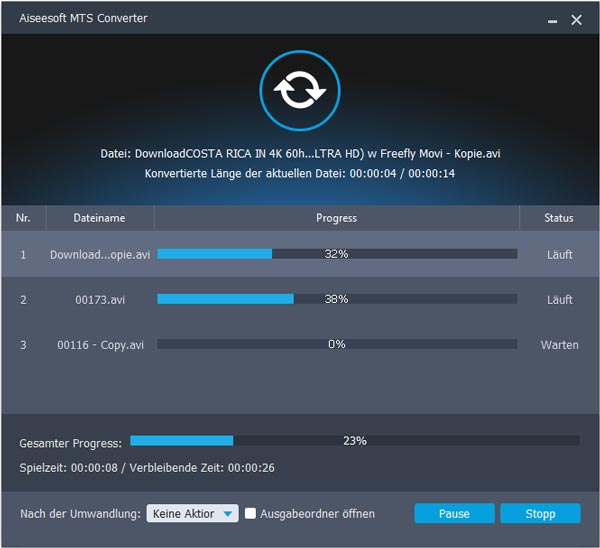Screen dimensions: 600x548
Task: Click the Gesamter Progress bar at 23%
Action: 355,440
